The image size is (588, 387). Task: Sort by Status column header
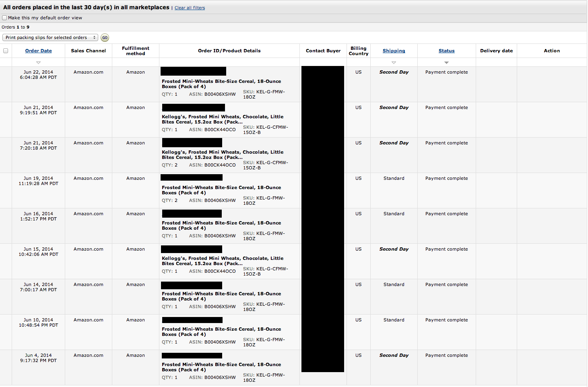447,51
